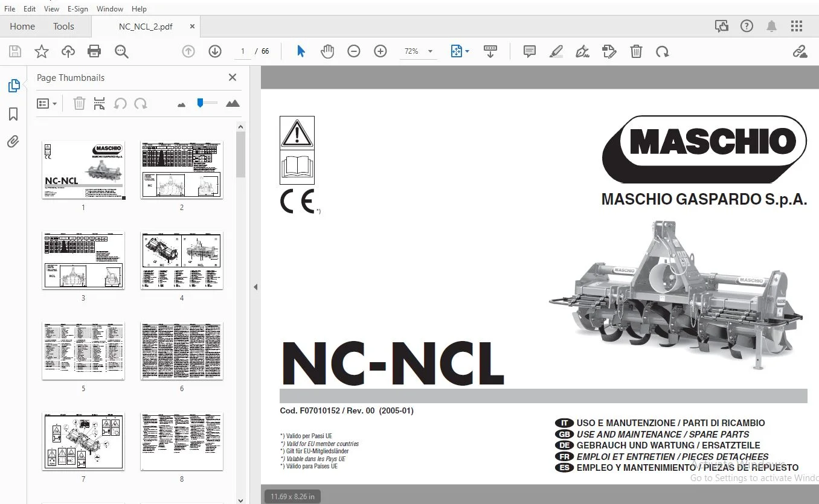Image resolution: width=819 pixels, height=504 pixels.
Task: Open the Help question mark icon
Action: coord(747,27)
